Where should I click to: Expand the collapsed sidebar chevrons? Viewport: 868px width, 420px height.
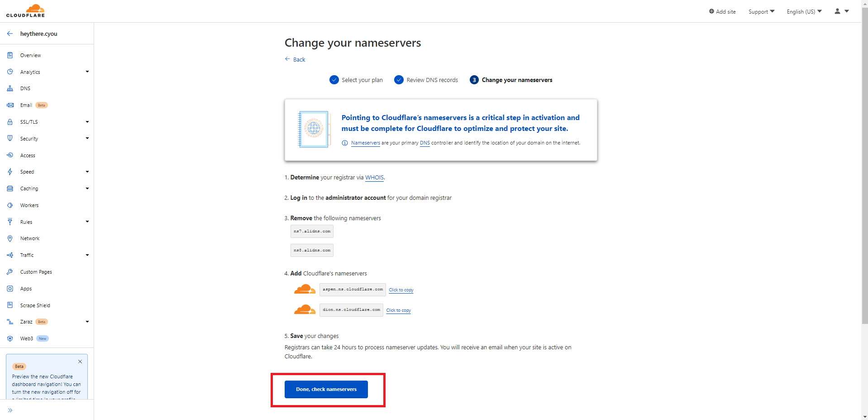10,410
